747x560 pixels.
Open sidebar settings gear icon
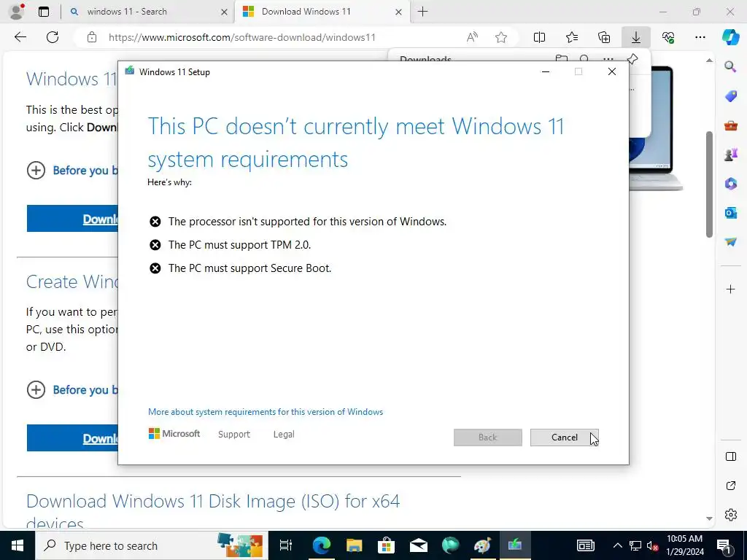pyautogui.click(x=730, y=515)
